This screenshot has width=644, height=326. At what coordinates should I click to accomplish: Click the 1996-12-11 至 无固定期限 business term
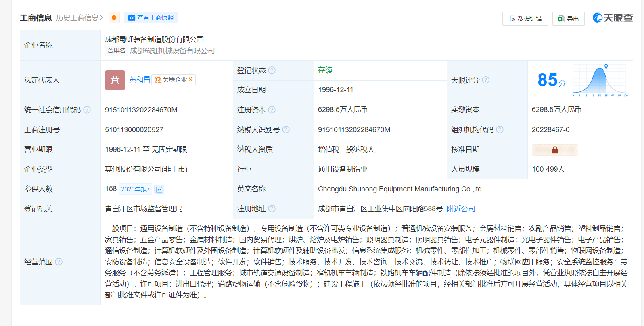pos(146,150)
